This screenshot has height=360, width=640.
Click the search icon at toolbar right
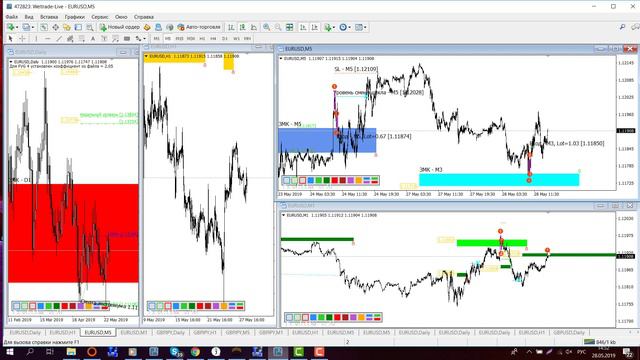click(x=622, y=27)
